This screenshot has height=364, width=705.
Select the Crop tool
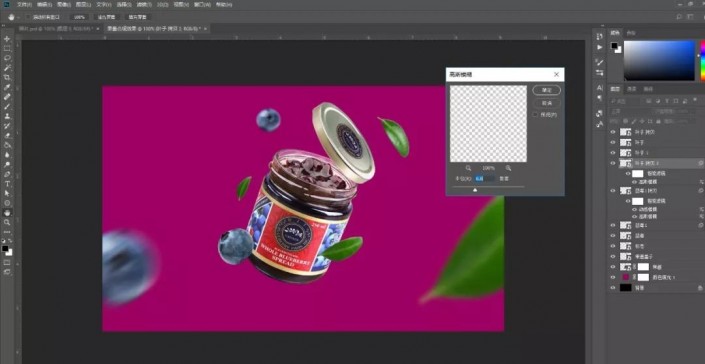coord(7,78)
